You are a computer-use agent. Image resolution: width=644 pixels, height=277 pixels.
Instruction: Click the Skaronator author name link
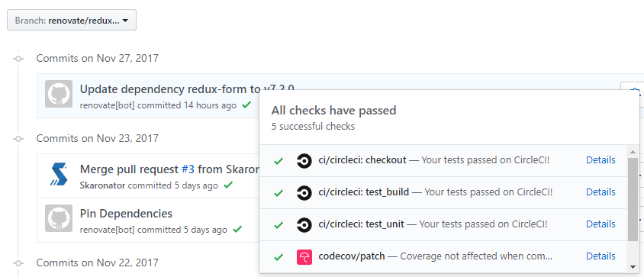[102, 185]
